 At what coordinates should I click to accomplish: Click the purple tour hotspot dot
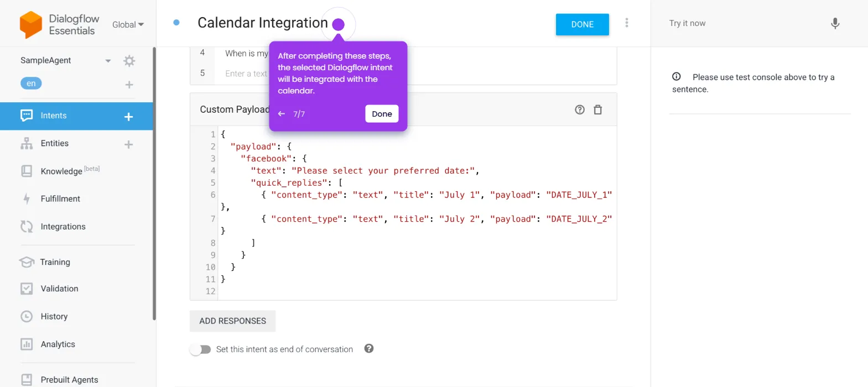(339, 24)
